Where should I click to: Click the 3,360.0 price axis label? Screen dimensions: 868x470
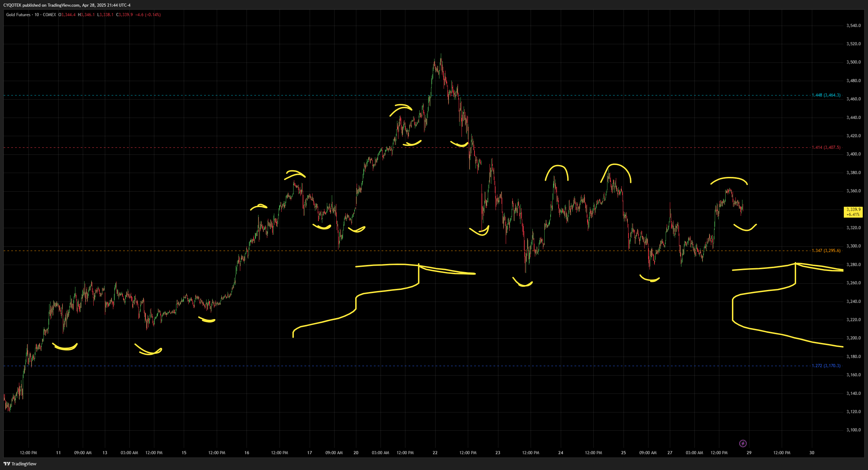[x=853, y=191]
